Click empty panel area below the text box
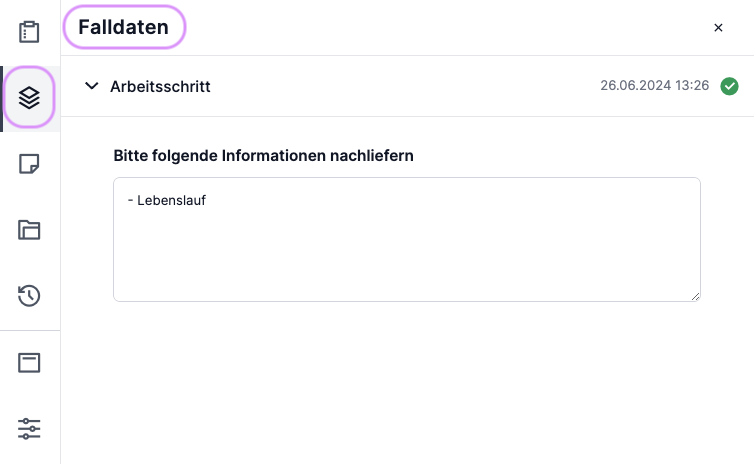Viewport: 754px width, 464px height. [407, 380]
